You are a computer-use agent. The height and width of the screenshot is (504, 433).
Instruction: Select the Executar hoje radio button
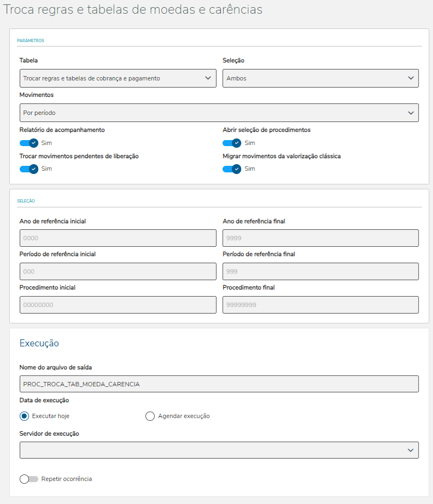(x=24, y=416)
